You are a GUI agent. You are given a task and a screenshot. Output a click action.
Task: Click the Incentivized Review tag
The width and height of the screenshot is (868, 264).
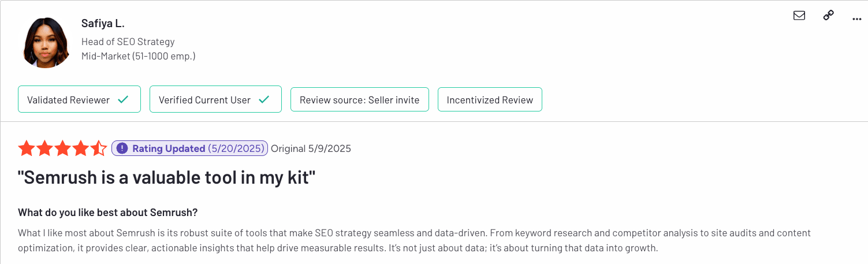(490, 99)
